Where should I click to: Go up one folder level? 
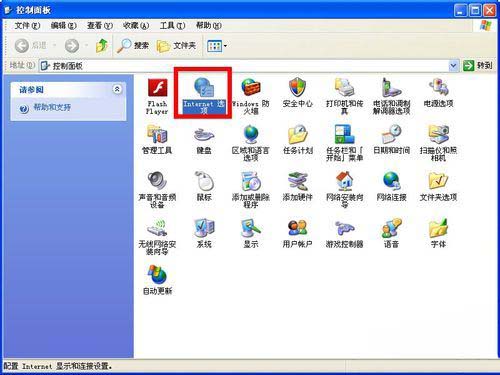tap(102, 45)
